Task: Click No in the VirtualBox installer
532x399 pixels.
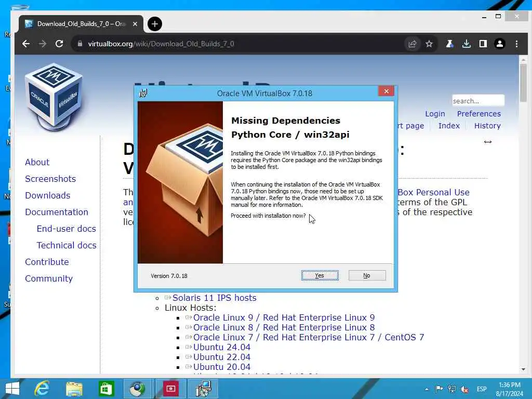Action: tap(367, 275)
